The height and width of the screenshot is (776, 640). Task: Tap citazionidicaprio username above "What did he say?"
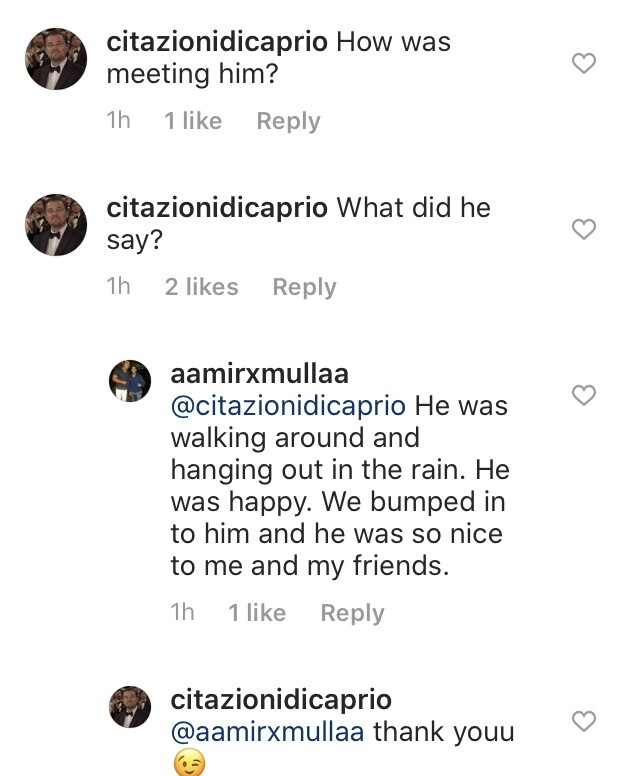click(217, 208)
